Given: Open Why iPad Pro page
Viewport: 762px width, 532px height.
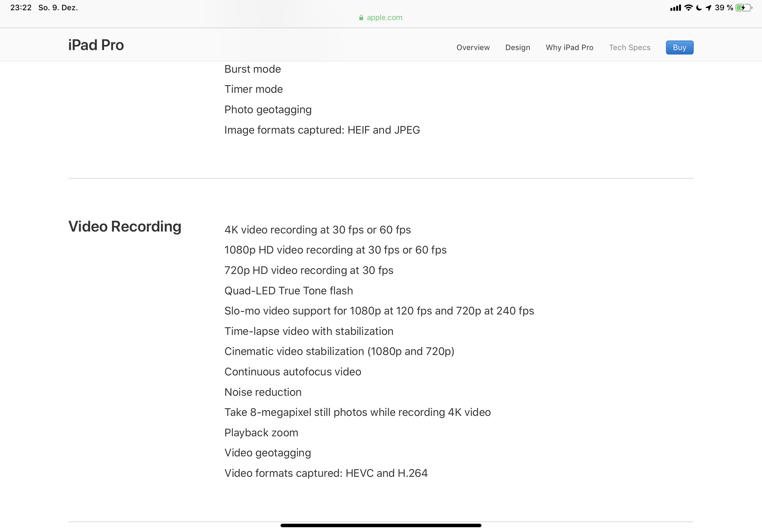Looking at the screenshot, I should [x=570, y=48].
